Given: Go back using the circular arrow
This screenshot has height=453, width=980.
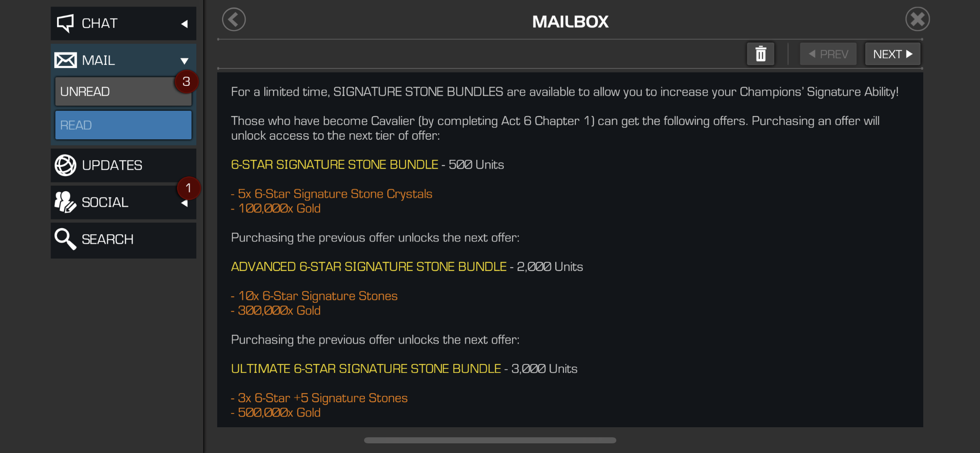Looking at the screenshot, I should point(234,19).
